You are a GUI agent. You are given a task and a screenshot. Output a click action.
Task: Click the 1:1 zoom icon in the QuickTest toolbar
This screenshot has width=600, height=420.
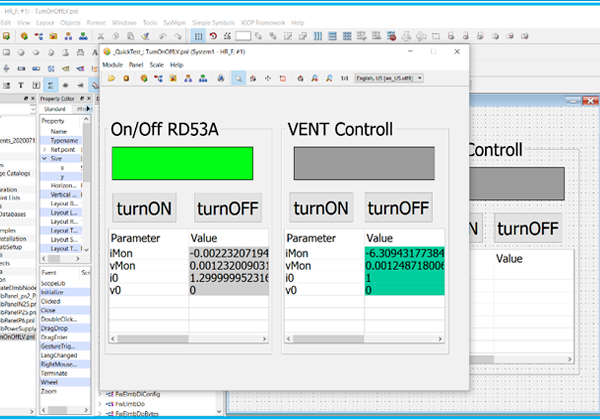click(344, 78)
